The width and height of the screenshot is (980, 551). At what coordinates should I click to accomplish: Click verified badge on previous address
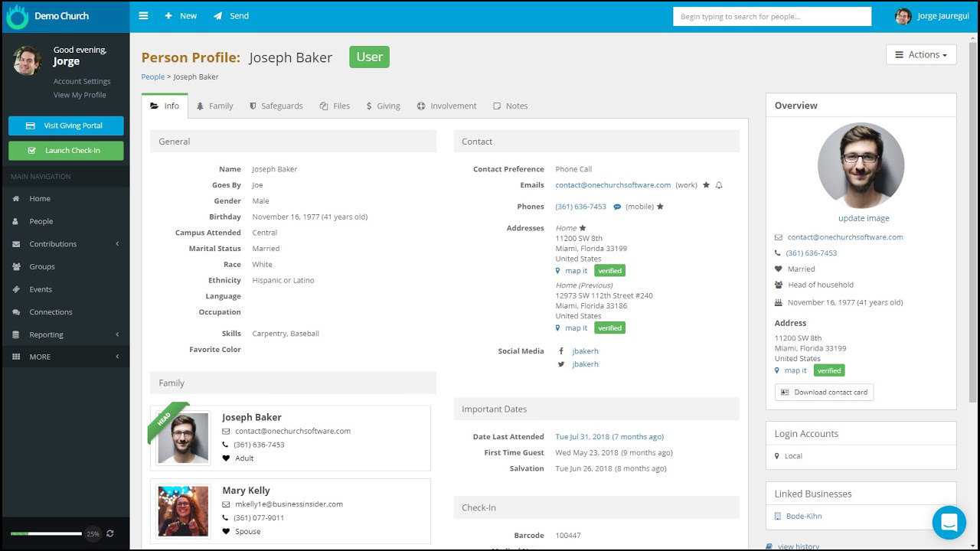click(609, 328)
